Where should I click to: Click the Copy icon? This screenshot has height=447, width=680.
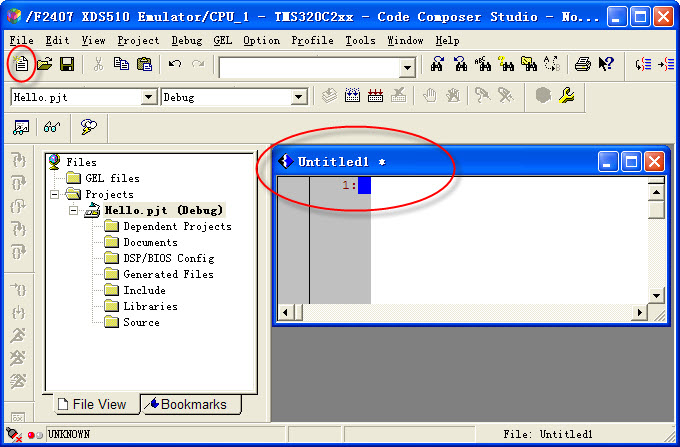click(121, 64)
